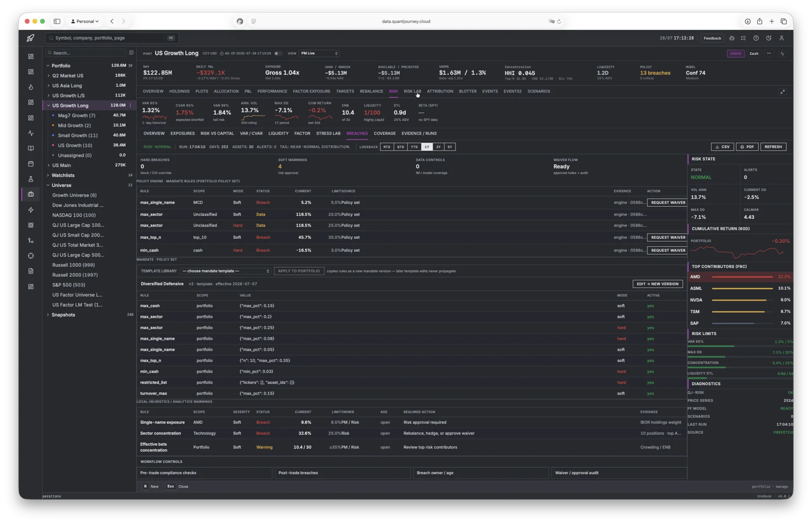Open the user profile icon
This screenshot has width=812, height=524.
(x=782, y=38)
